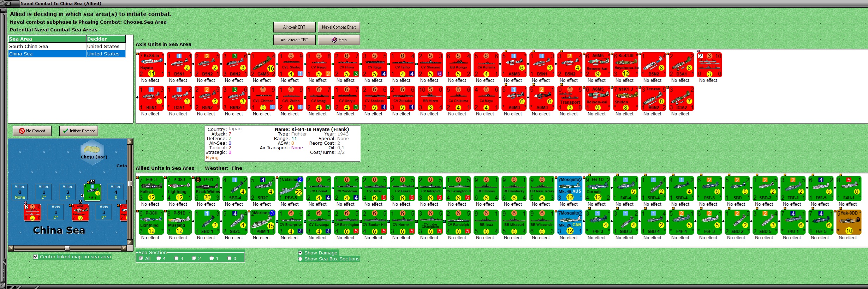Select the BB Missouri battleship counter
868x289 pixels.
[x=514, y=222]
